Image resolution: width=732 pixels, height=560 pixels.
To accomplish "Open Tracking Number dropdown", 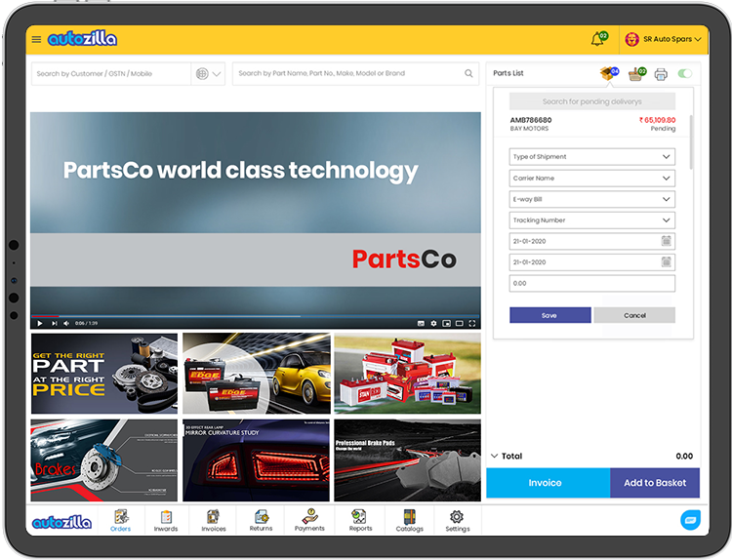I will [592, 220].
